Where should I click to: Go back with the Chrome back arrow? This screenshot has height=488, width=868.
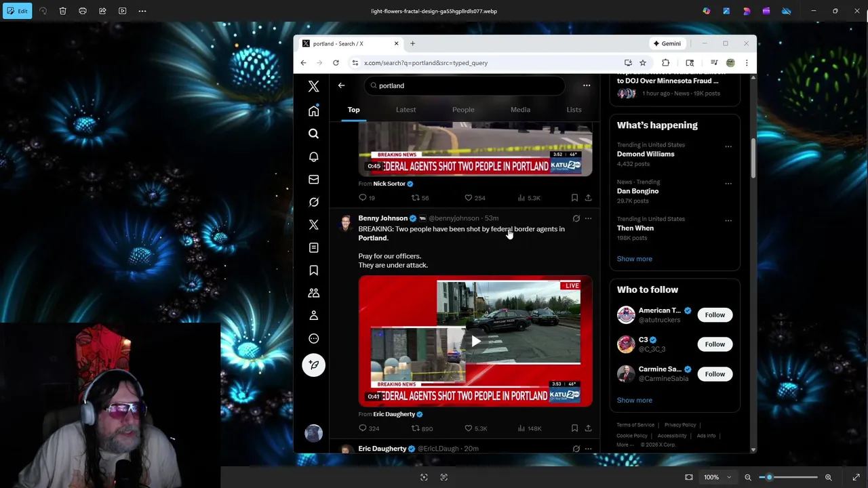[x=303, y=63]
